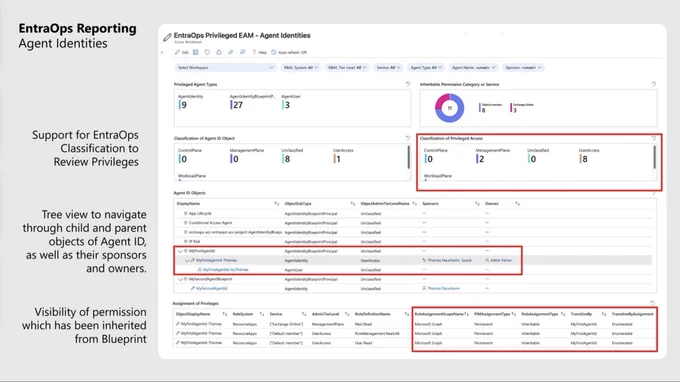
Task: Click the donut chart for permission categories
Action: coord(449,108)
